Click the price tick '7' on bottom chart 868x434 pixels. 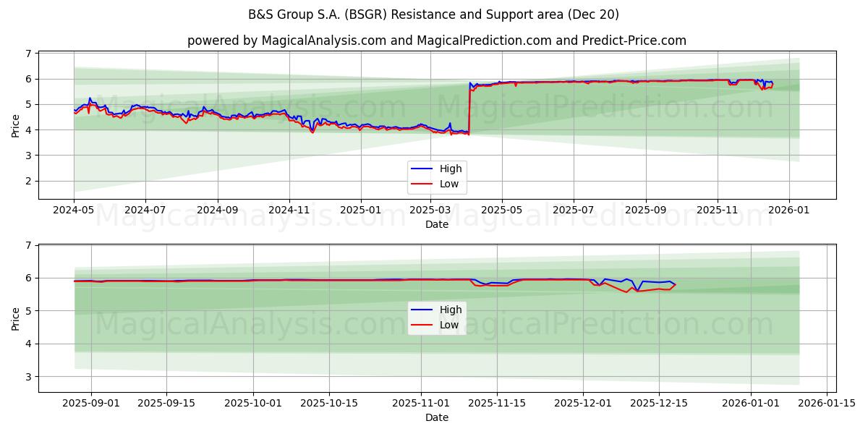coord(27,246)
